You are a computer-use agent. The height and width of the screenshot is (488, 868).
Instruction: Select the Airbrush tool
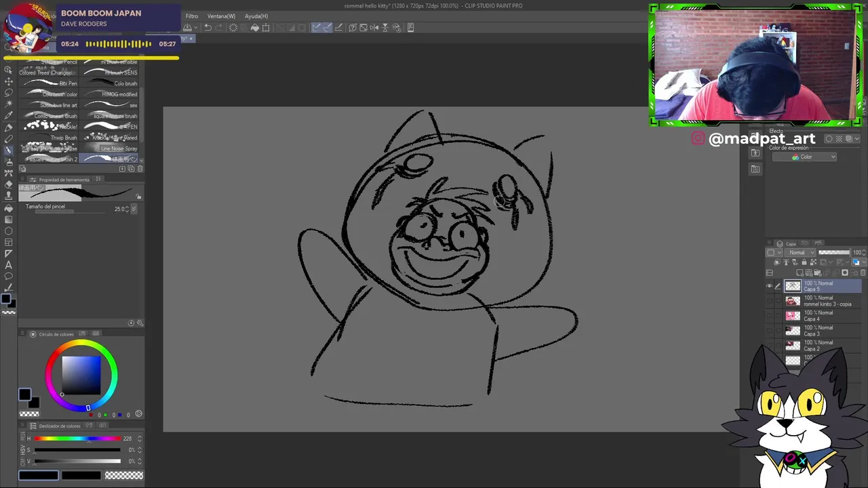point(9,161)
